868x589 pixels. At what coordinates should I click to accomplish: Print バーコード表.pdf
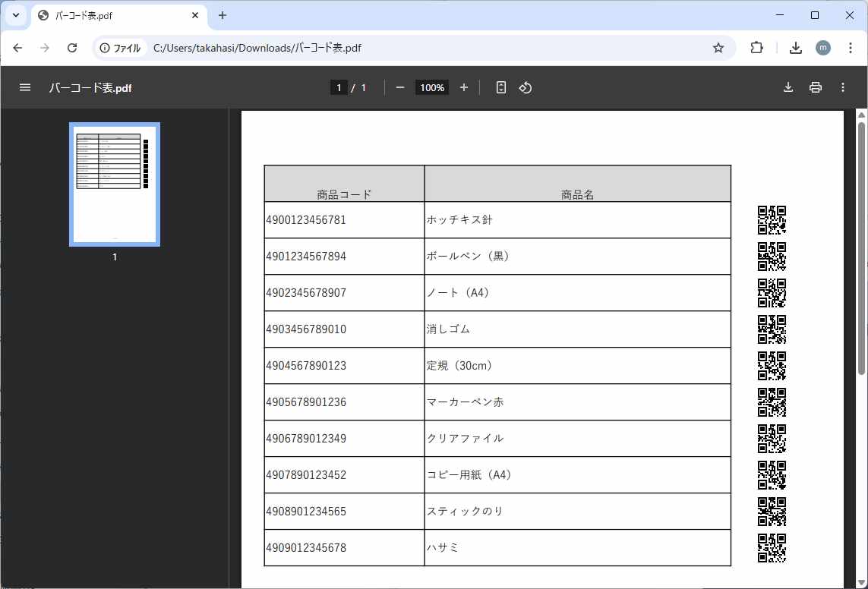coord(816,87)
